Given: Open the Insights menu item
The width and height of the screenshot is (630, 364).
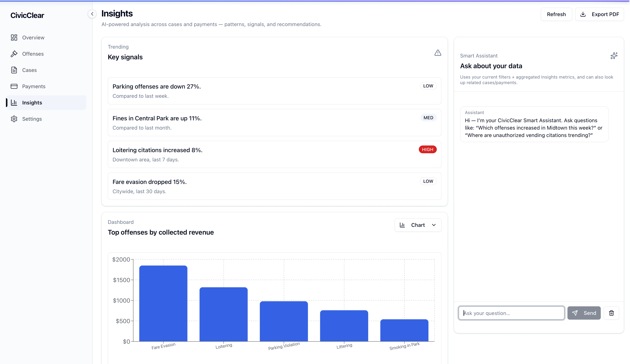Looking at the screenshot, I should 32,103.
